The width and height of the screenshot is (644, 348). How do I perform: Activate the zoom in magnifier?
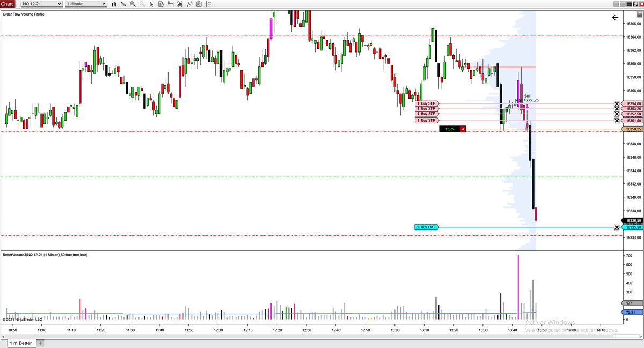[133, 4]
